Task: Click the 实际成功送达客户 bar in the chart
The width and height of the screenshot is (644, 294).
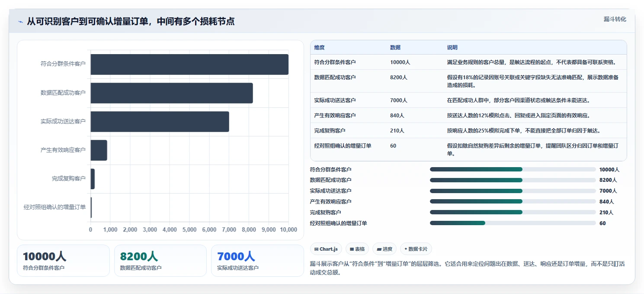Action: [160, 122]
